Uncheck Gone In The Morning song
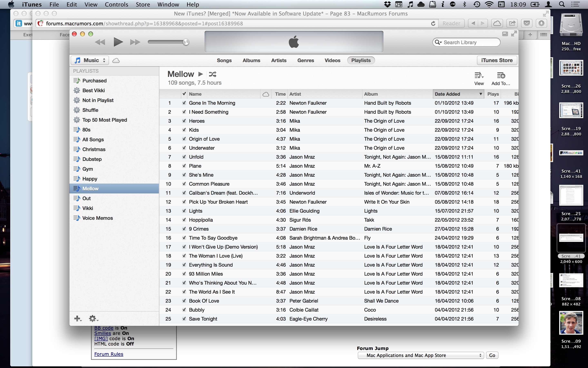 tap(184, 103)
